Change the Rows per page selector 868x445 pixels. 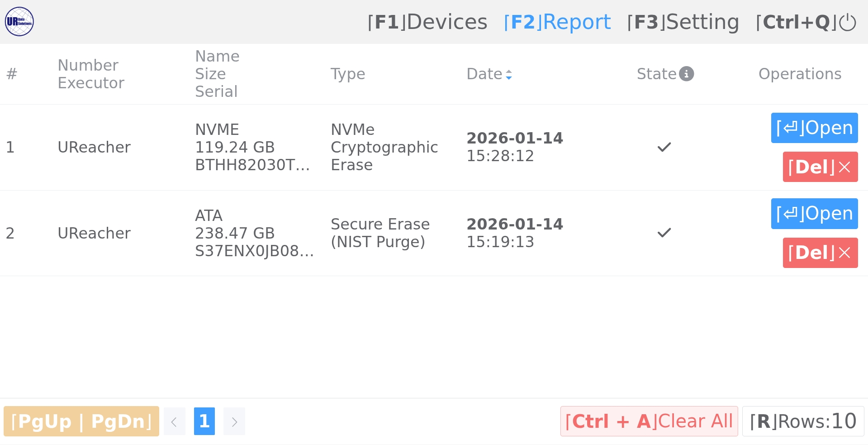[x=803, y=421]
